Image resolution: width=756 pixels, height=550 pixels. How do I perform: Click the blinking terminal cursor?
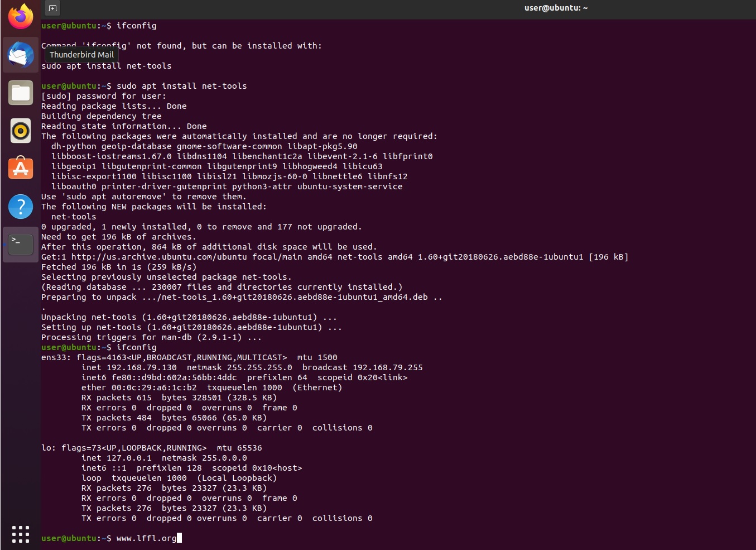pos(179,538)
